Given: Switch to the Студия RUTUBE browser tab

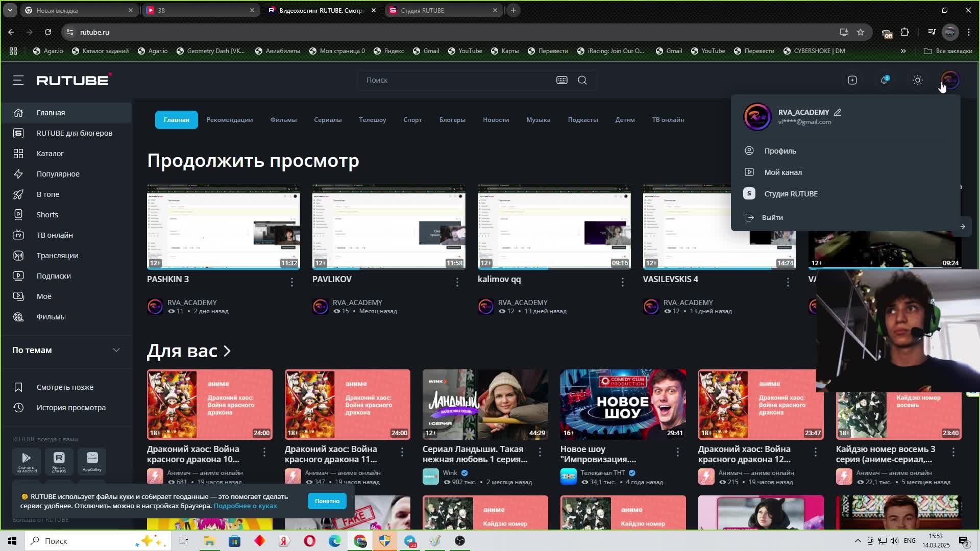Looking at the screenshot, I should coord(443,10).
